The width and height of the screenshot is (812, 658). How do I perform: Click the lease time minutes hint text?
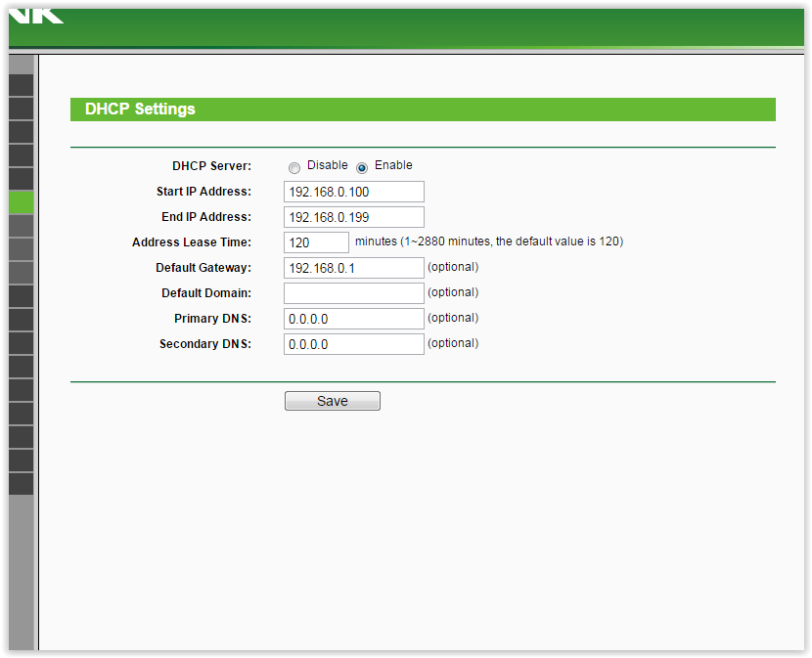[488, 241]
